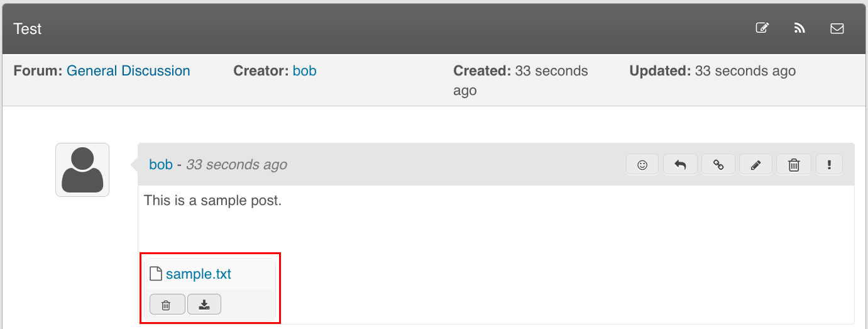This screenshot has height=329, width=868.
Task: Download the sample.txt attachment
Action: (x=204, y=304)
